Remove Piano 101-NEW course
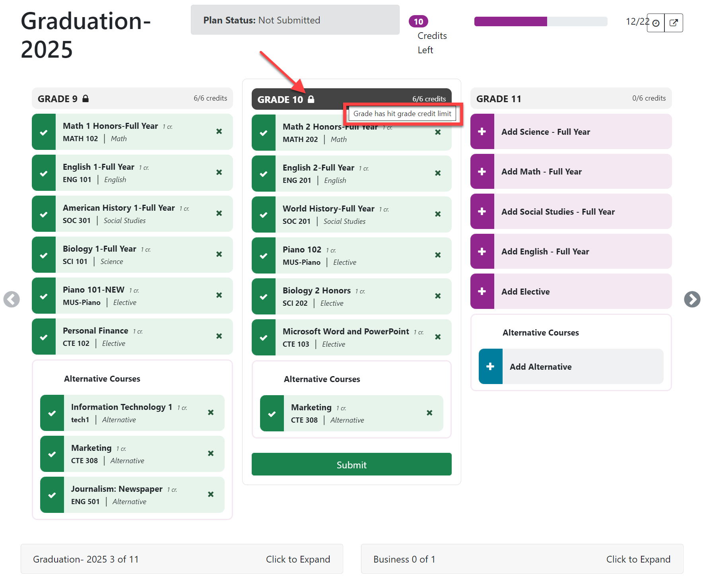Viewport: 703px width, 588px height. pyautogui.click(x=219, y=295)
